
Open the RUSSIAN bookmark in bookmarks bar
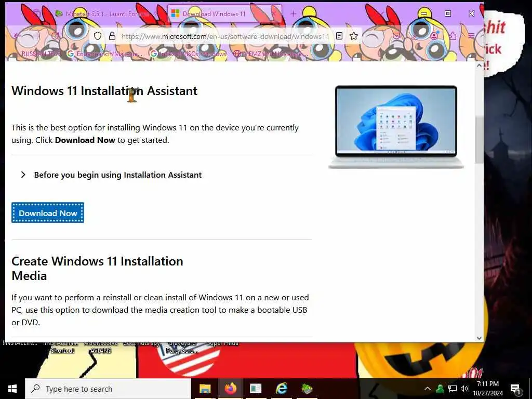click(x=42, y=54)
